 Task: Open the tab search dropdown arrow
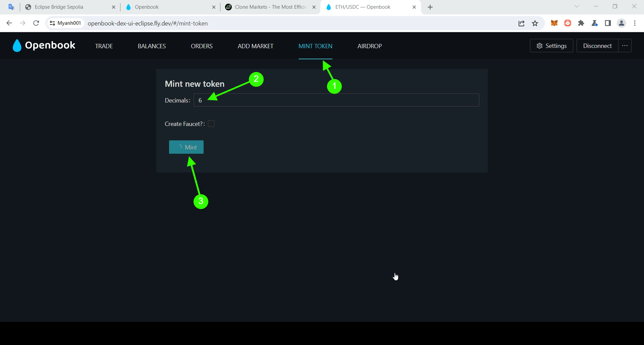tap(577, 6)
